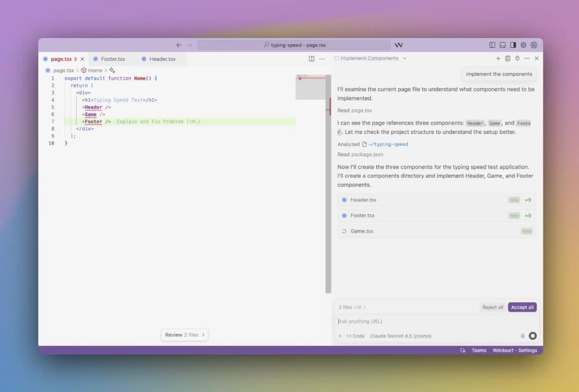Toggle the primary sidebar layout icon
This screenshot has width=579, height=392.
tap(492, 45)
